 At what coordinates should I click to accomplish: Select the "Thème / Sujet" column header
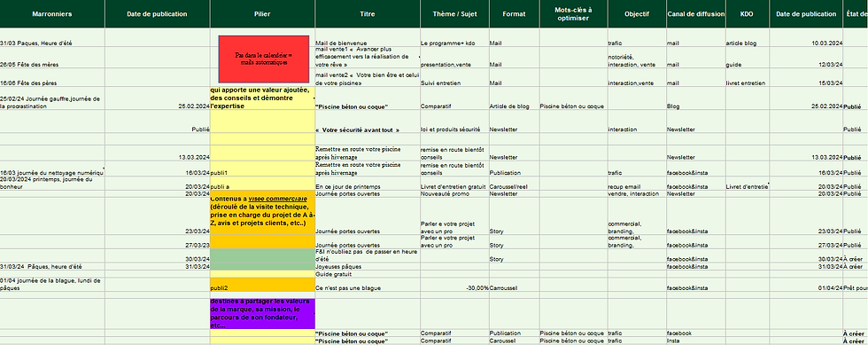453,14
